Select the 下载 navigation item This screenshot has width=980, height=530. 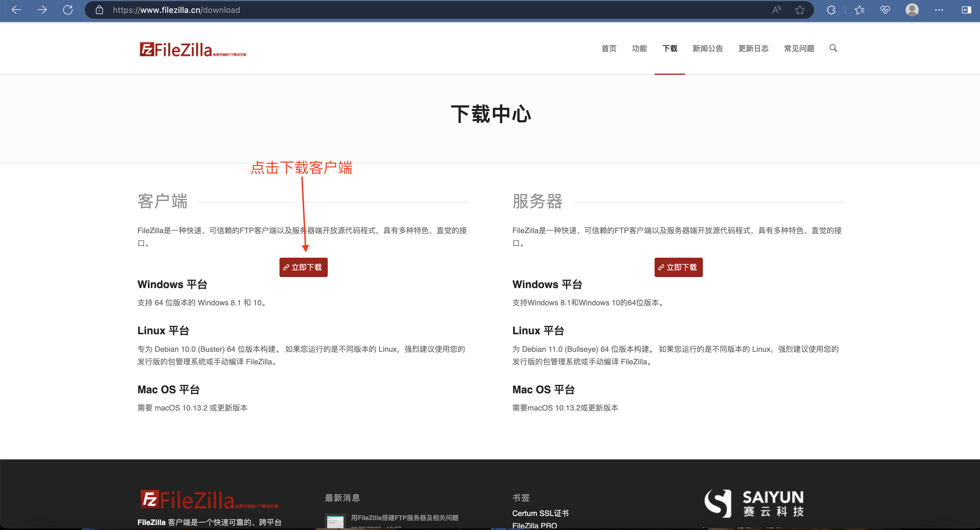click(670, 48)
